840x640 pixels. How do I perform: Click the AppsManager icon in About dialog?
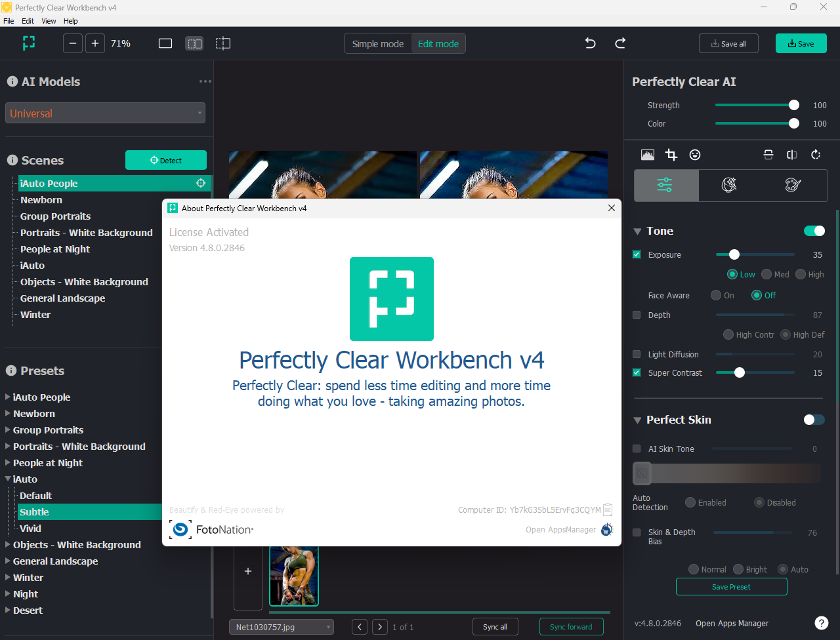coord(607,529)
